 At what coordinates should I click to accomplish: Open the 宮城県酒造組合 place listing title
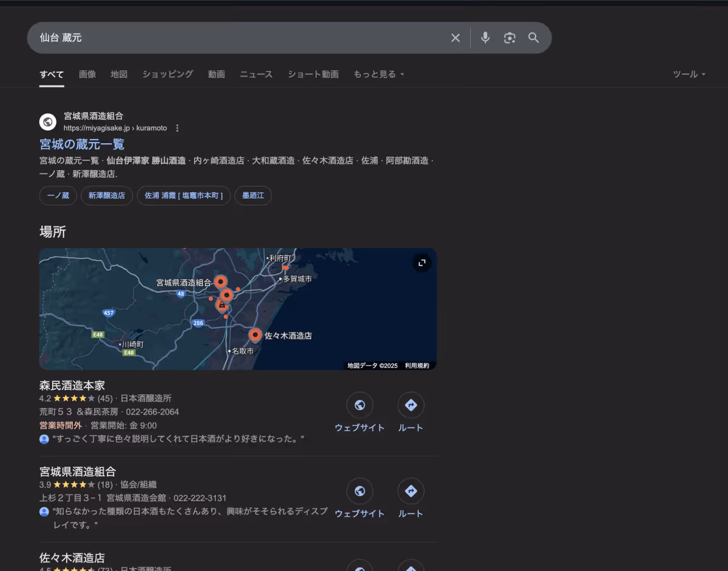(x=78, y=471)
